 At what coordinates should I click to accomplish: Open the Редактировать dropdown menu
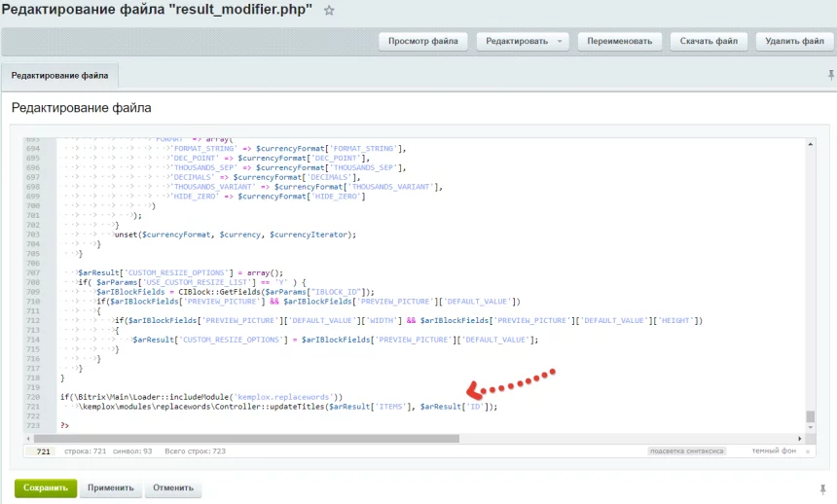pyautogui.click(x=562, y=41)
